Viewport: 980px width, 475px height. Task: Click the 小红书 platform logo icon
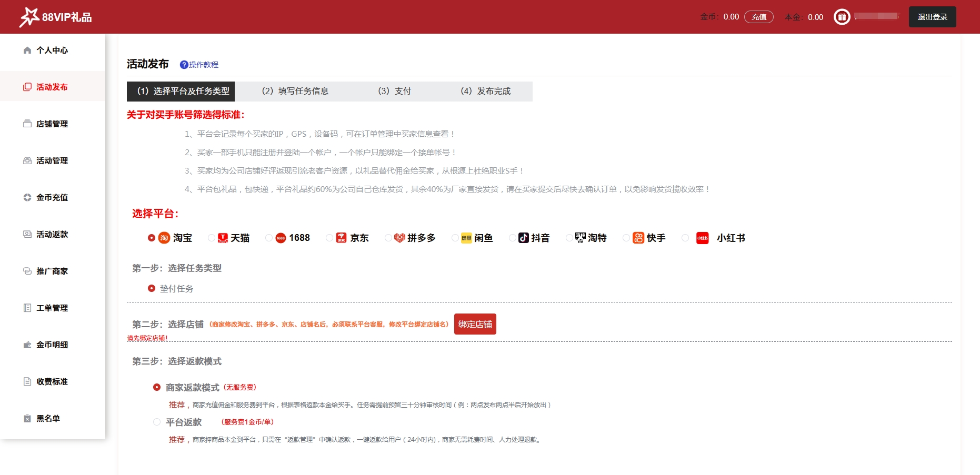point(702,238)
